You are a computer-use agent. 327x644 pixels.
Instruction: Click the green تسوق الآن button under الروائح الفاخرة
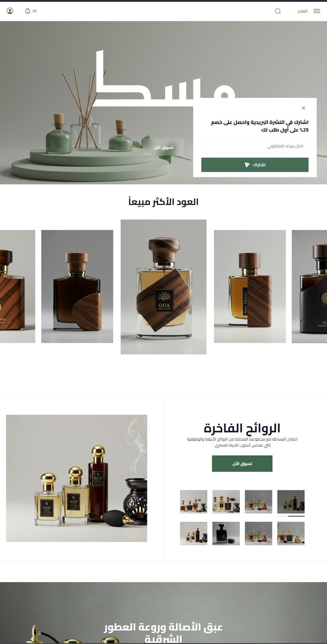[x=242, y=463]
